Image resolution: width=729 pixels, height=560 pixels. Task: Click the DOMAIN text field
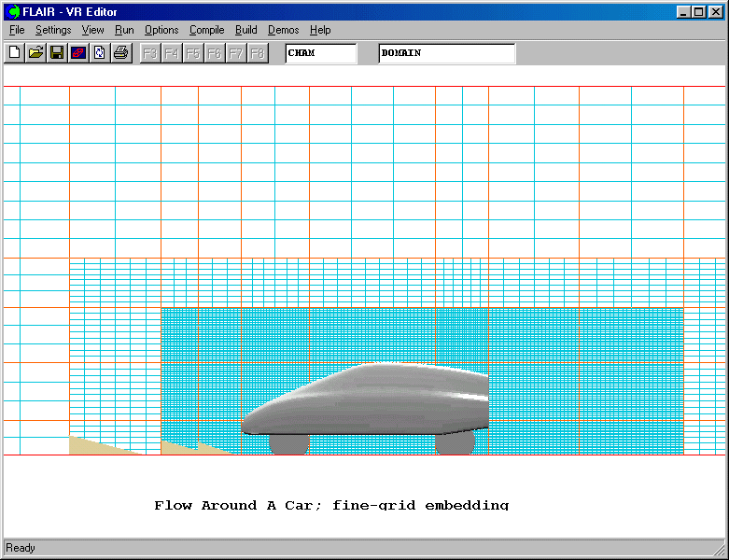pyautogui.click(x=446, y=53)
